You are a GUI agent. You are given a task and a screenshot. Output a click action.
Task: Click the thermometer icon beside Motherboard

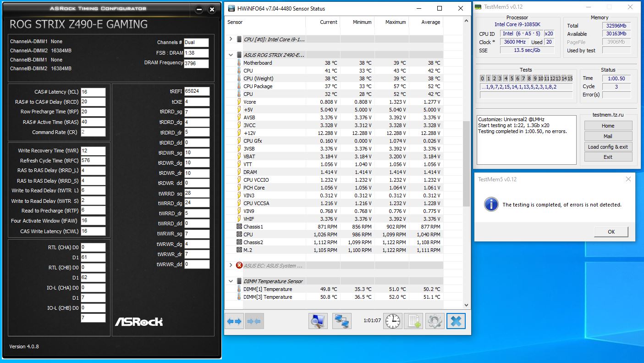click(239, 63)
